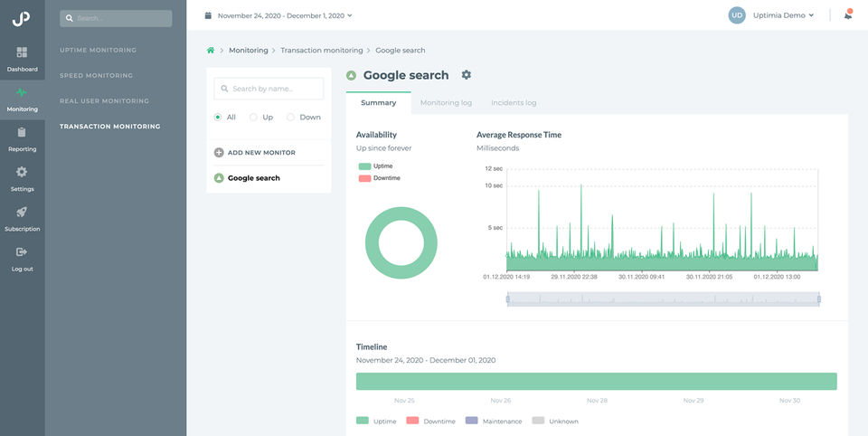Image resolution: width=868 pixels, height=436 pixels.
Task: Click the gear icon beside Google search title
Action: pyautogui.click(x=467, y=75)
